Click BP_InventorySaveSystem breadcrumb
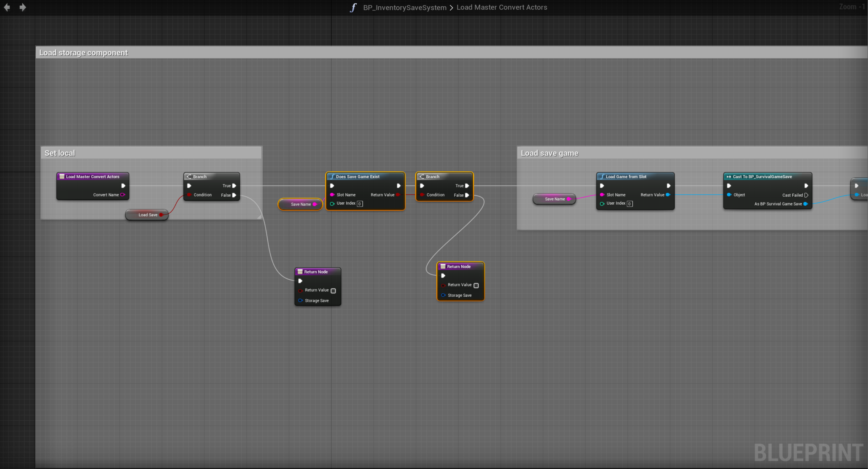Screen dimensions: 868x469 coord(404,8)
